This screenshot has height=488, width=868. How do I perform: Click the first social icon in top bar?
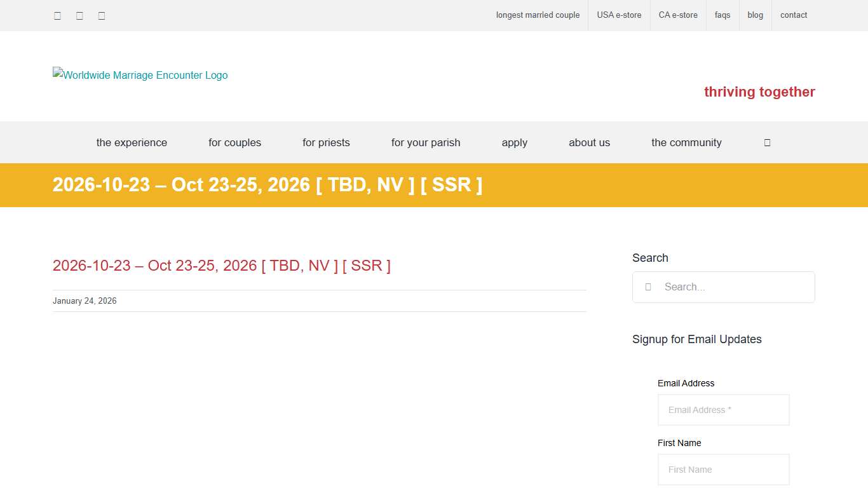click(x=58, y=16)
